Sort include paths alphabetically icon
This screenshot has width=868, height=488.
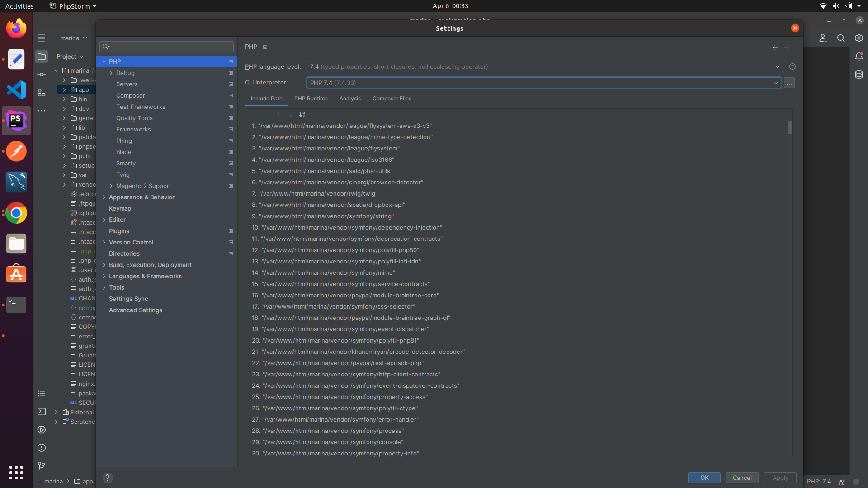coord(302,114)
